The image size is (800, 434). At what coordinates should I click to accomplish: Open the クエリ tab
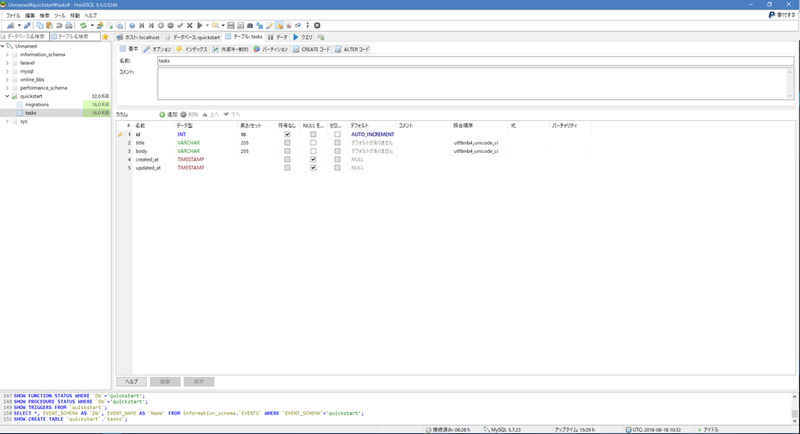pyautogui.click(x=303, y=37)
